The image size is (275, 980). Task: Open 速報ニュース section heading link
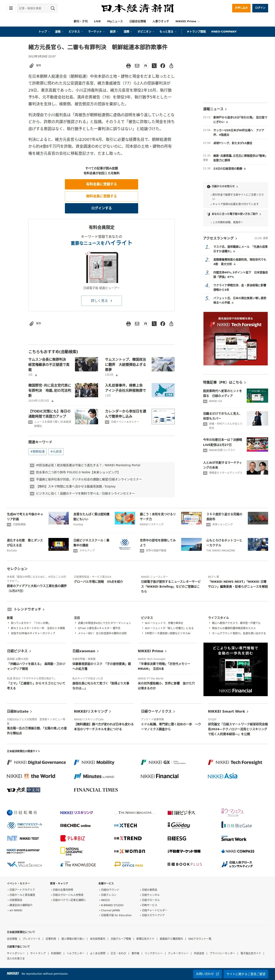click(x=215, y=109)
